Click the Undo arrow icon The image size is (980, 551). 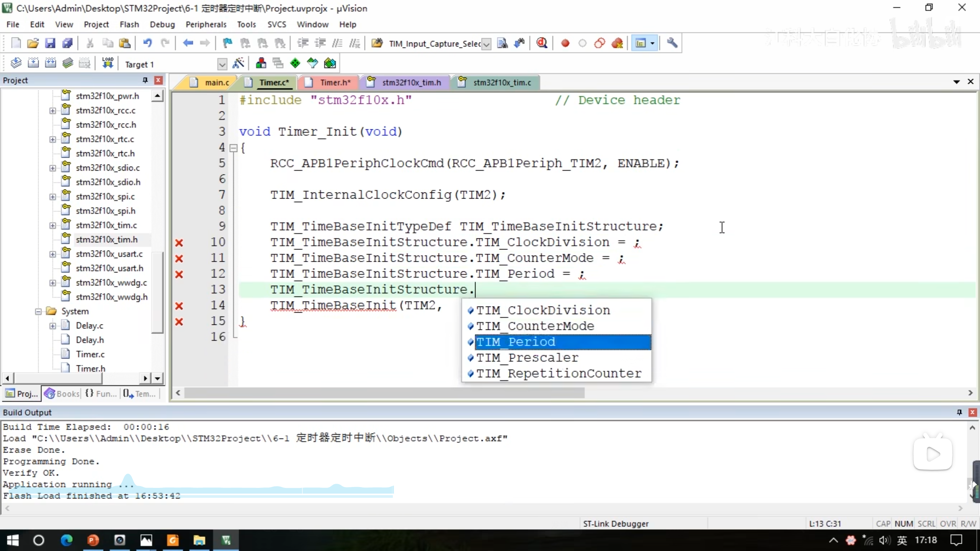(x=147, y=43)
